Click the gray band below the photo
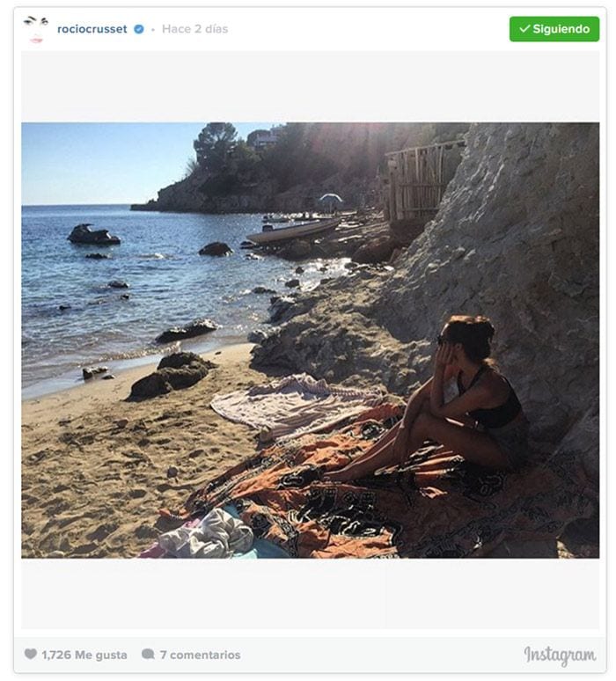 point(310,593)
